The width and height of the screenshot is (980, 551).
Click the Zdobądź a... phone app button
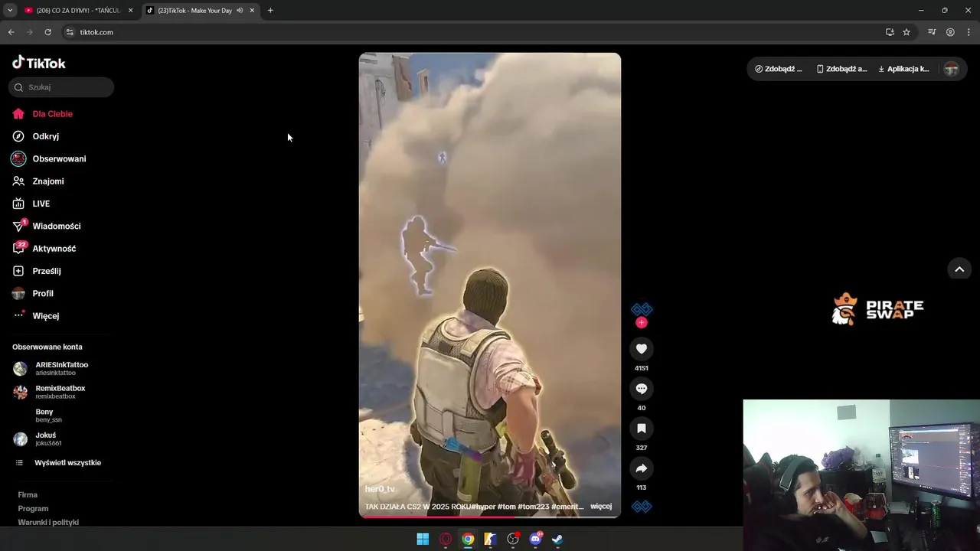842,69
